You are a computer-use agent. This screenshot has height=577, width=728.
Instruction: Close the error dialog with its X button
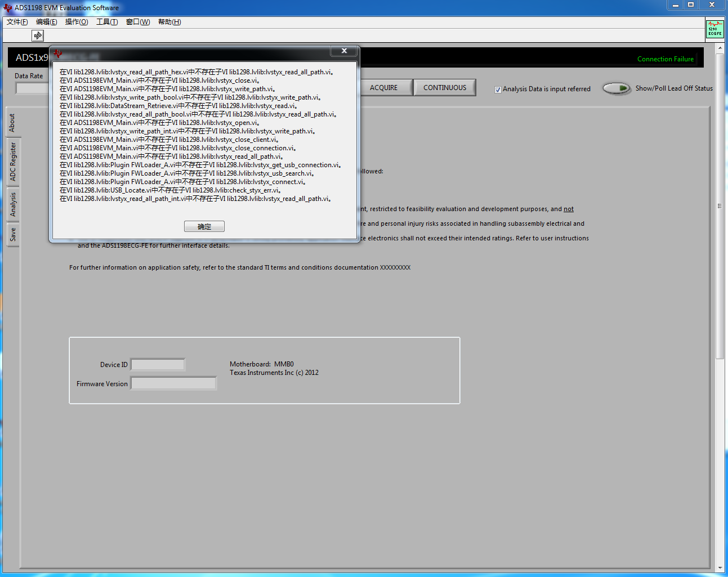343,51
